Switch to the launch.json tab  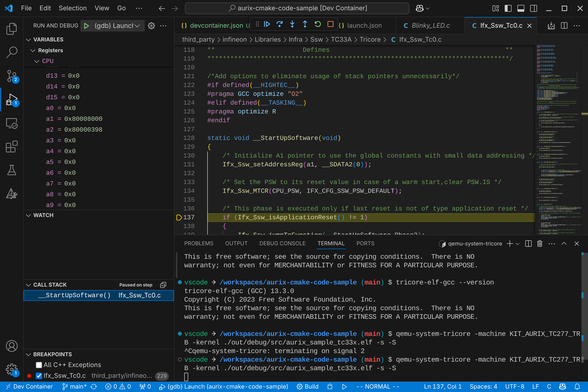(x=364, y=25)
